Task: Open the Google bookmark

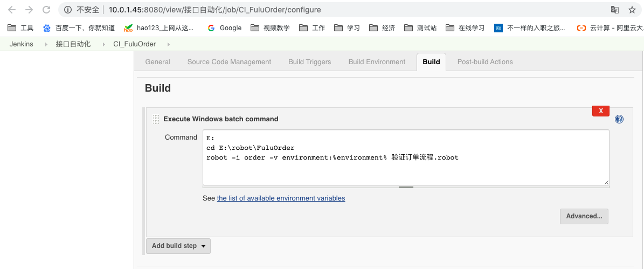Action: [x=224, y=28]
